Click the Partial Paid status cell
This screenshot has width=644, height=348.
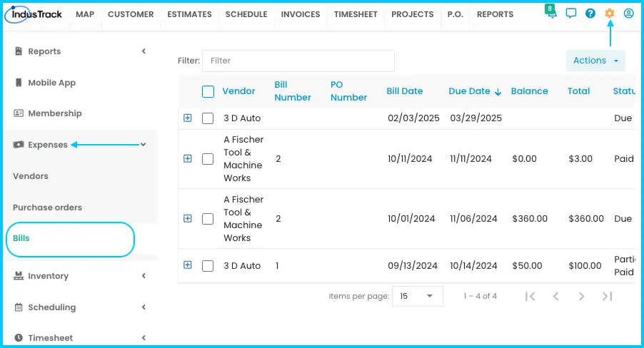625,265
